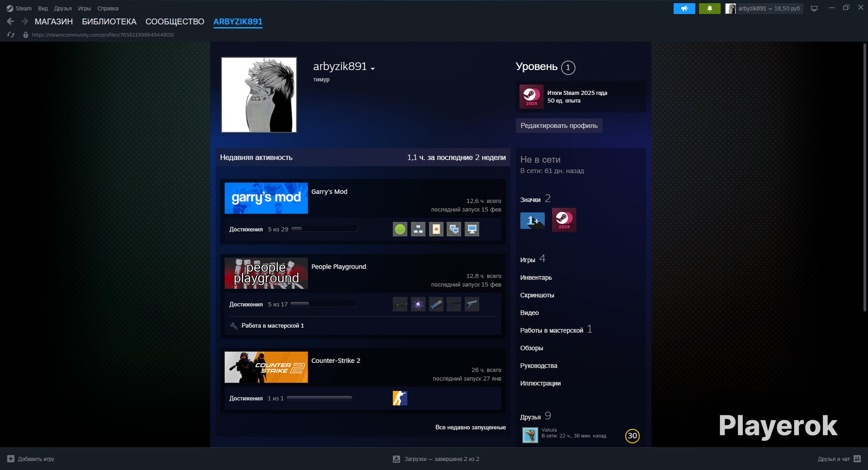This screenshot has width=868, height=470.
Task: Open the downloads icon in the bottom bar
Action: 396,459
